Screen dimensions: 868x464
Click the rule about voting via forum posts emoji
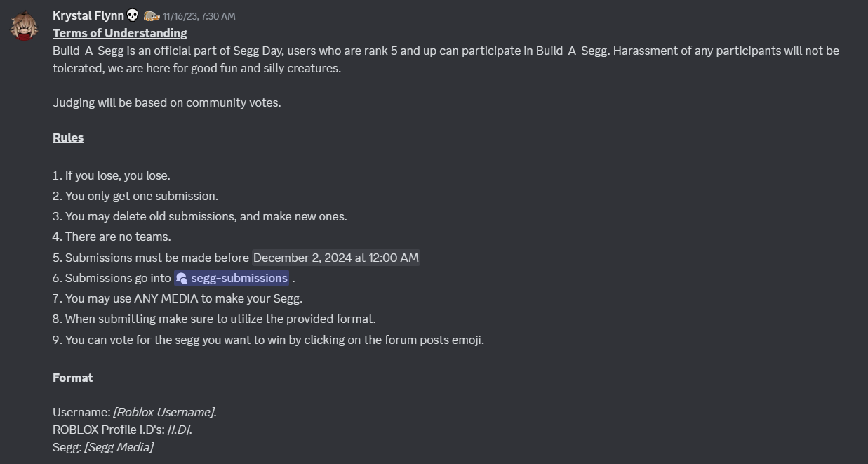[269, 340]
